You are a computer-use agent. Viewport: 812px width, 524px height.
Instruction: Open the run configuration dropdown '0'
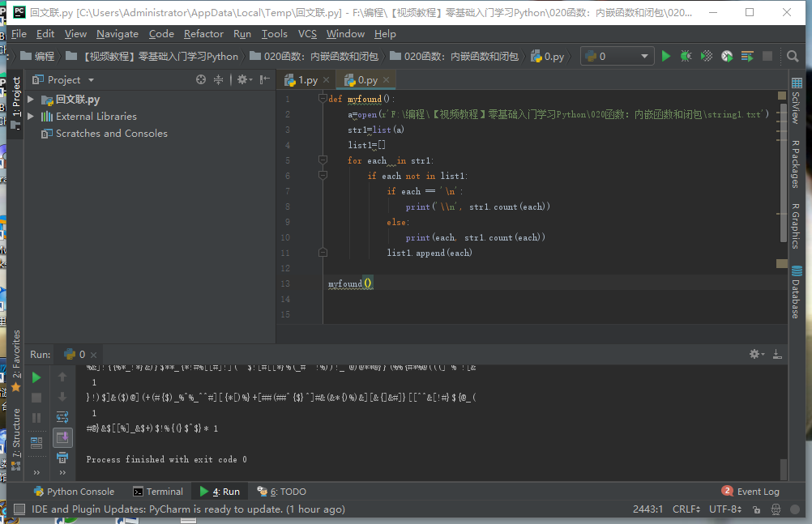(618, 56)
